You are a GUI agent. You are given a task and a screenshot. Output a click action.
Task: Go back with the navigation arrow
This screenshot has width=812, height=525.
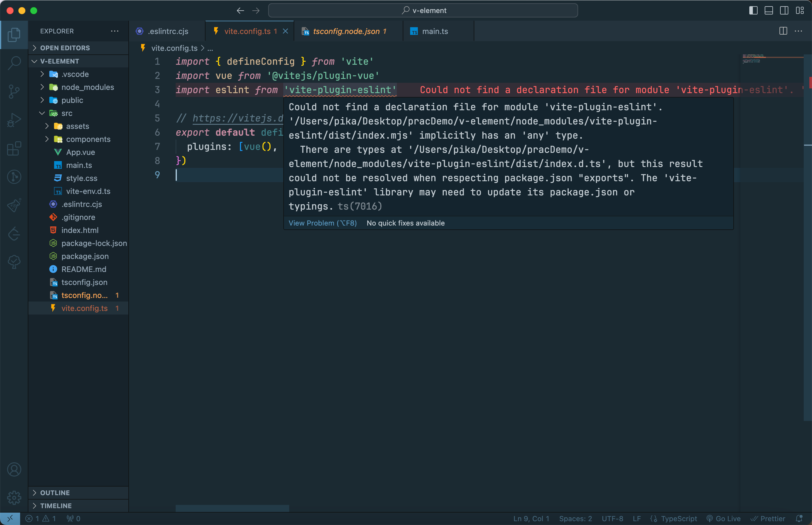pos(240,11)
